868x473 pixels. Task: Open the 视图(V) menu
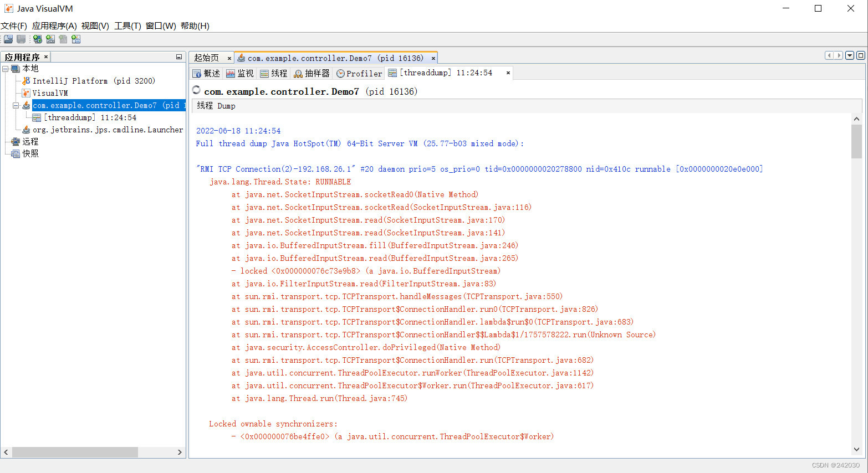95,26
